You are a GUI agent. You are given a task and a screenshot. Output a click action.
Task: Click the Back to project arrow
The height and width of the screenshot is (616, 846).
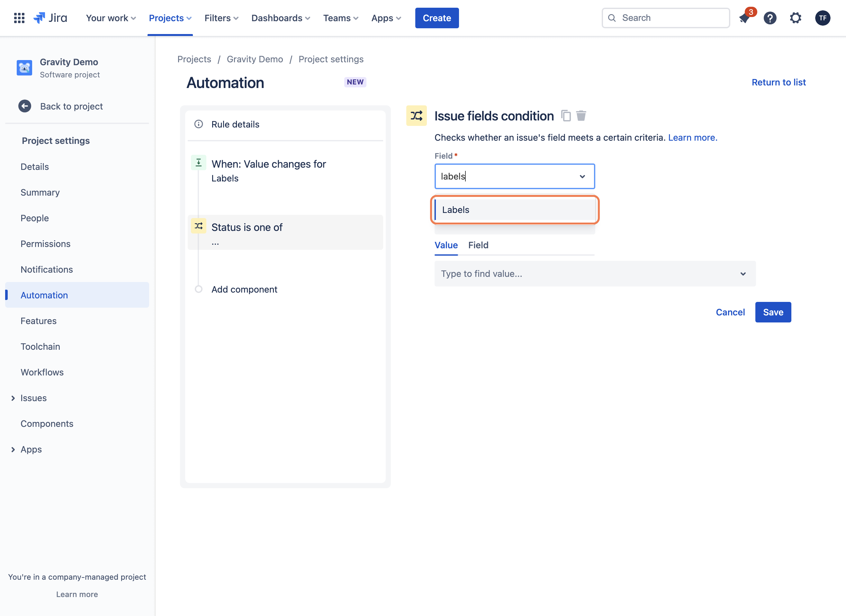(25, 106)
